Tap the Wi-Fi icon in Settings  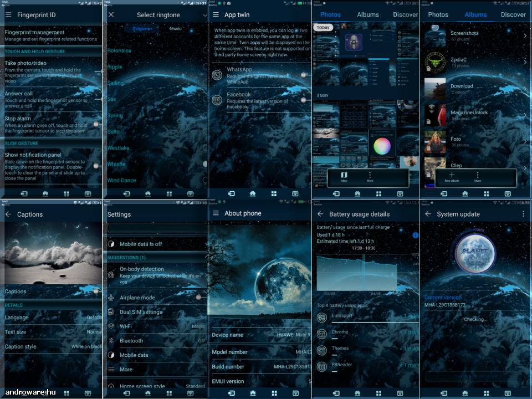tap(111, 326)
